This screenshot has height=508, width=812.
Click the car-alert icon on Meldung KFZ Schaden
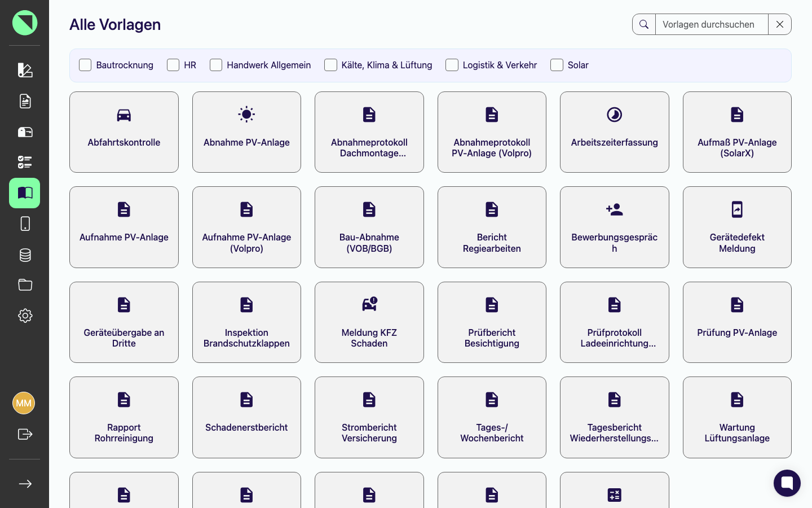(369, 304)
